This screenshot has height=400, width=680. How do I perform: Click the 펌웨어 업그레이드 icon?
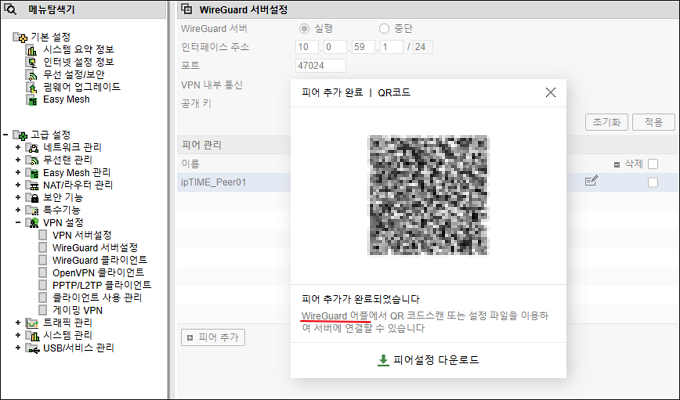tap(32, 88)
